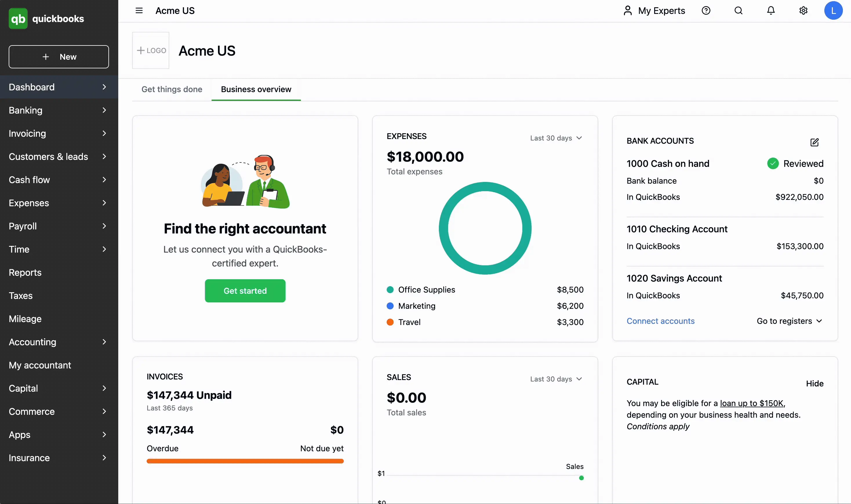
Task: Click the green Sales chart data point
Action: 581,478
